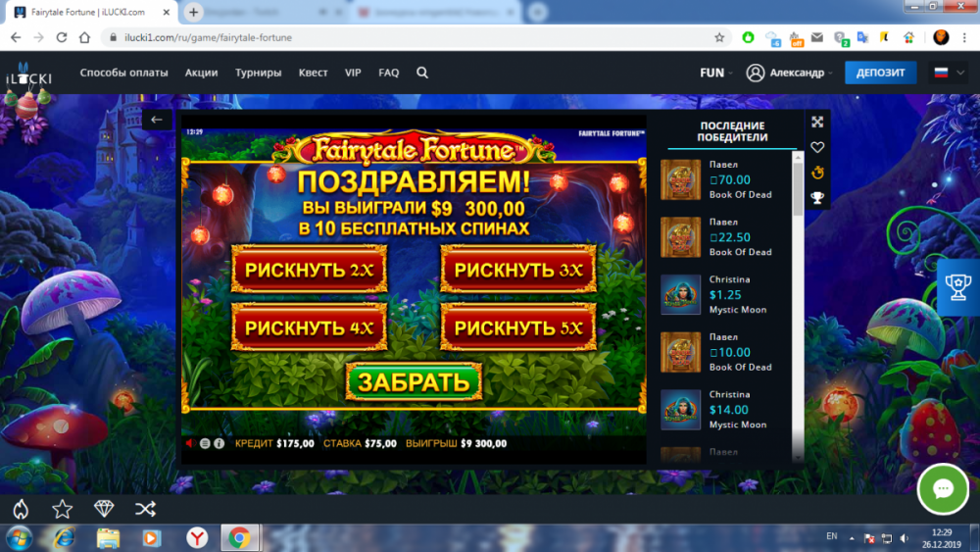Open File Explorer from the taskbar
This screenshot has width=980, height=552.
click(x=108, y=538)
